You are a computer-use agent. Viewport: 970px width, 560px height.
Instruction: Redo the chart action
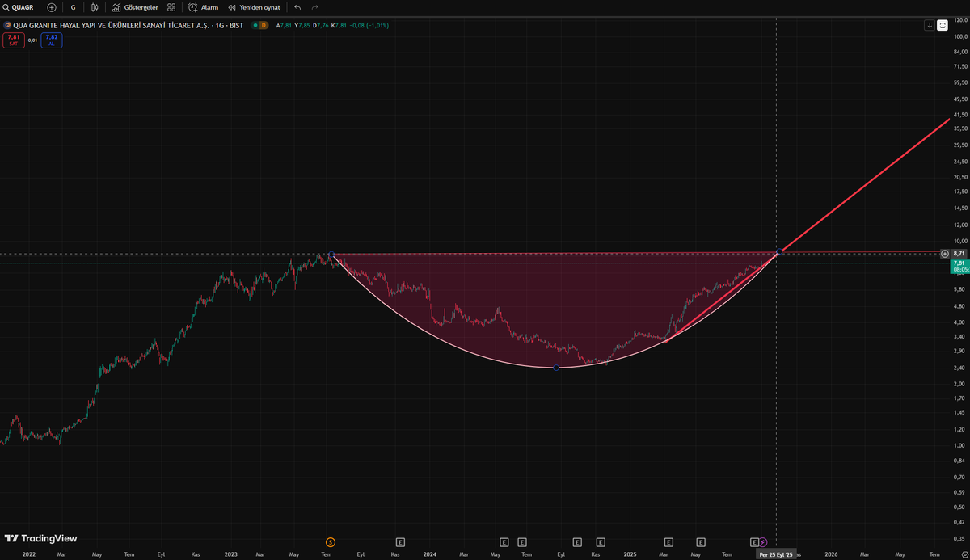point(315,7)
